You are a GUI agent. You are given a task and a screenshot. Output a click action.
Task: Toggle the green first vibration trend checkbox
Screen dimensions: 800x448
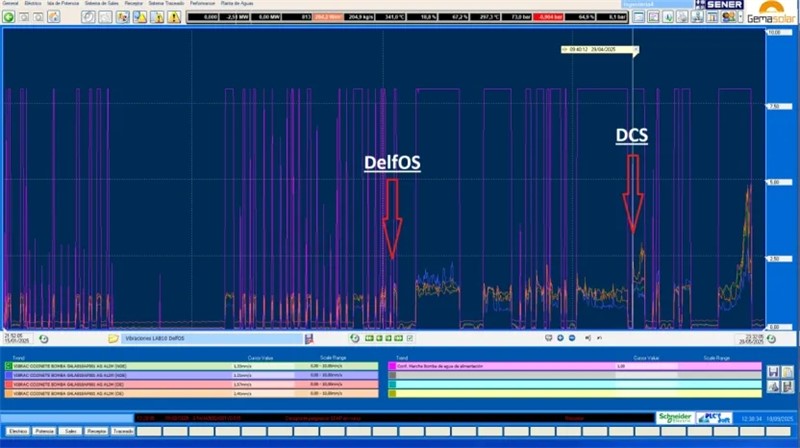(x=9, y=367)
